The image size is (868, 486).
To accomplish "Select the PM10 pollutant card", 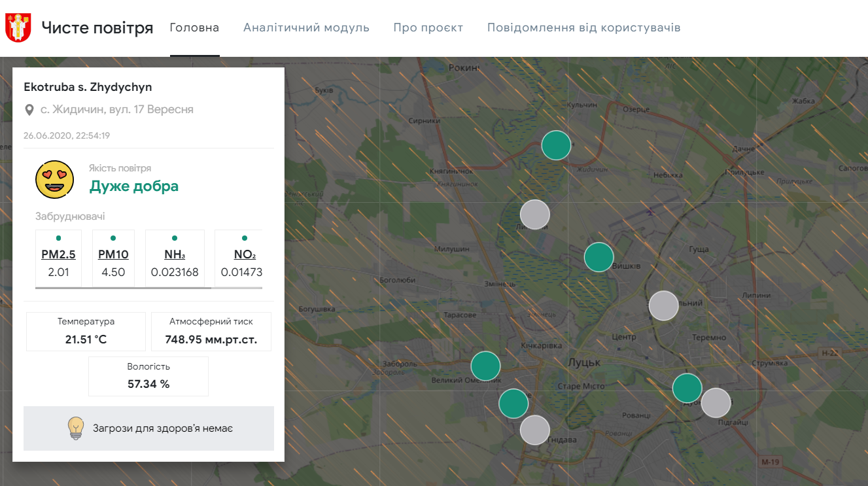I will (113, 258).
